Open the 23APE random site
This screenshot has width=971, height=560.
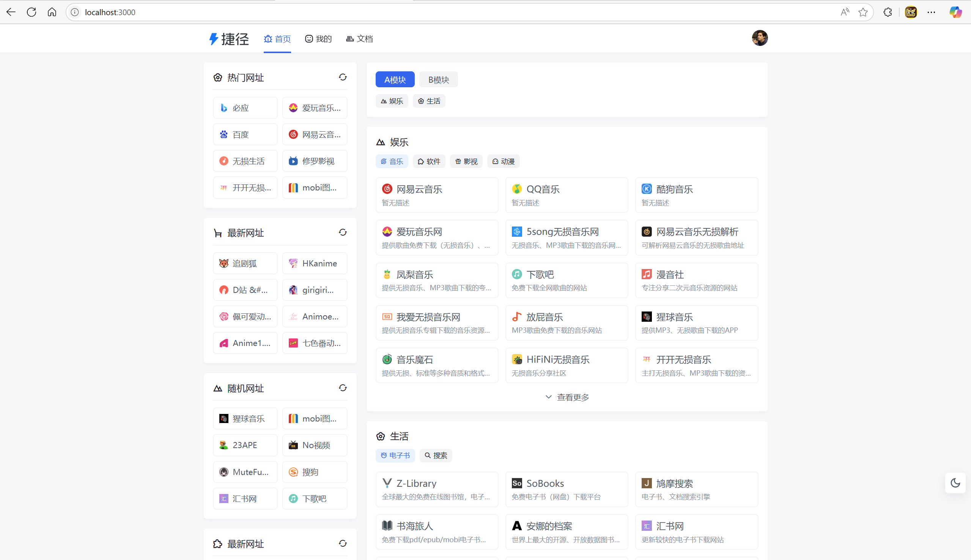245,445
